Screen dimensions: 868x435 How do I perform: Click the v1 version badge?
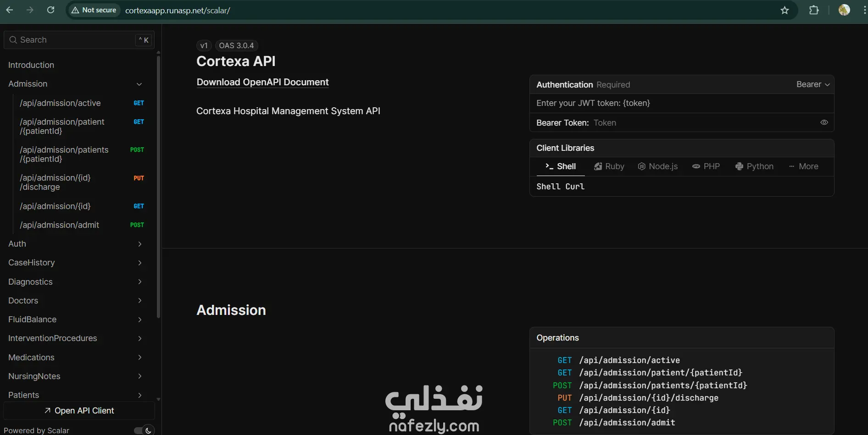click(x=204, y=45)
